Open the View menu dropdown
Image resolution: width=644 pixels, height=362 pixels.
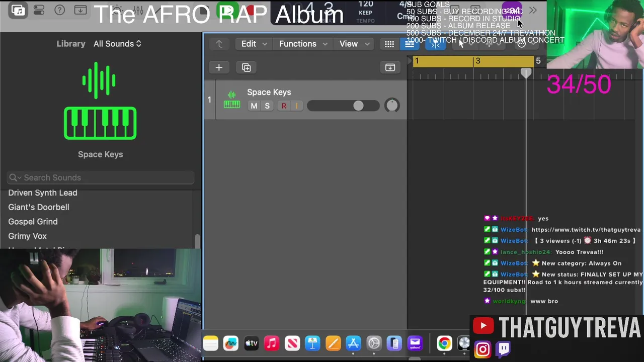[x=354, y=44]
